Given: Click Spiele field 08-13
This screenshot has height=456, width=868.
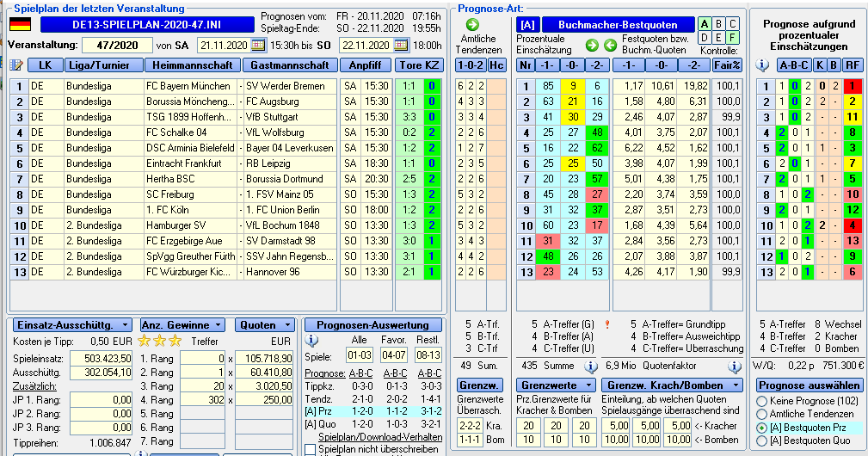Looking at the screenshot, I should coord(428,356).
